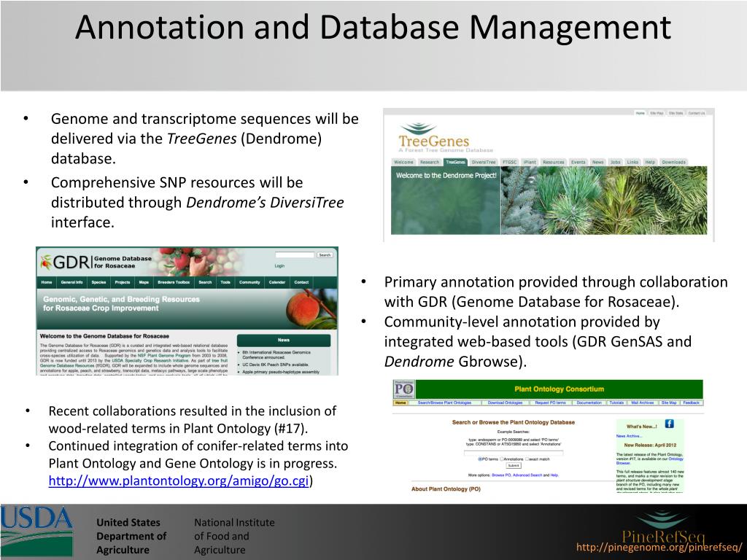The width and height of the screenshot is (747, 560).
Task: Select the Annotations radio button
Action: coord(502,459)
